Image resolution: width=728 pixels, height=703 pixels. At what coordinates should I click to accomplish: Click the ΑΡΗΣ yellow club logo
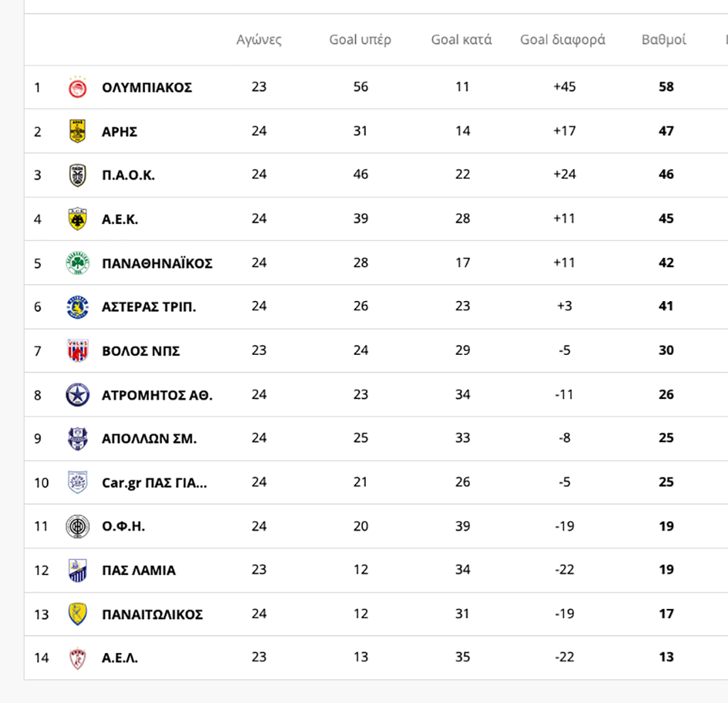78,131
